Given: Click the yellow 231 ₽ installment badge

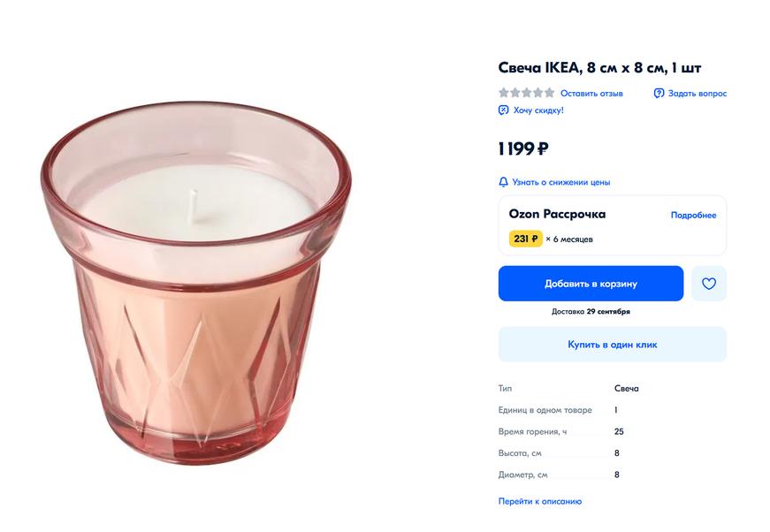Looking at the screenshot, I should [525, 239].
